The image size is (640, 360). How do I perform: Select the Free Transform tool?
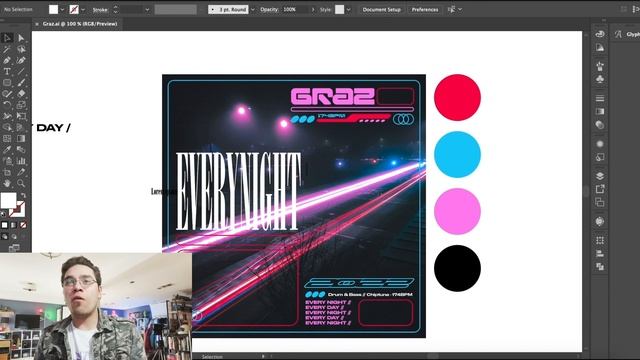(21, 116)
